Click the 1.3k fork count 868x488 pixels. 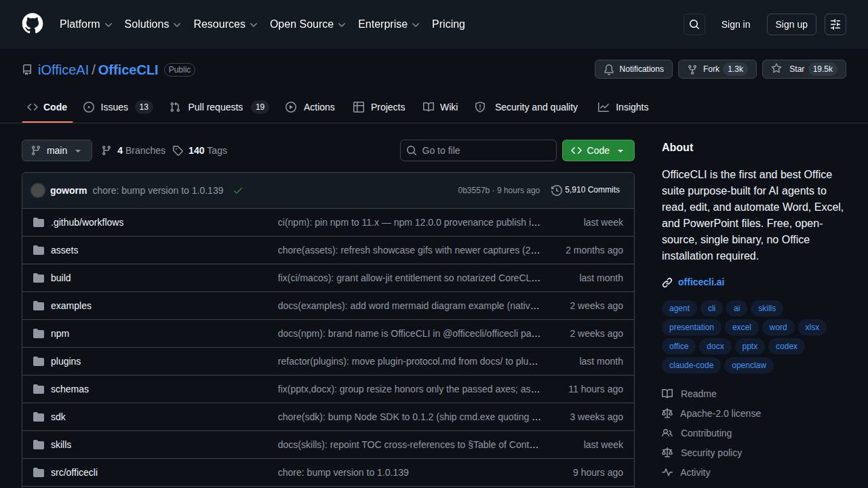[735, 69]
